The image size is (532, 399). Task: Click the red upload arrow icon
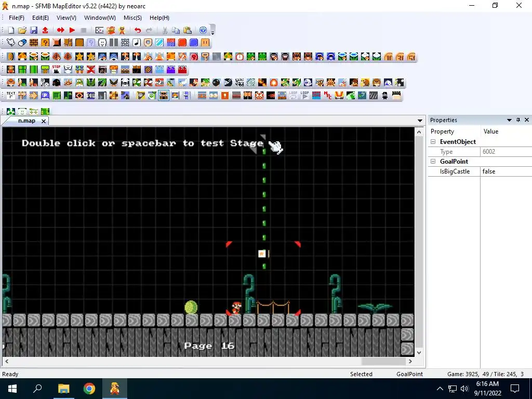[x=45, y=30]
